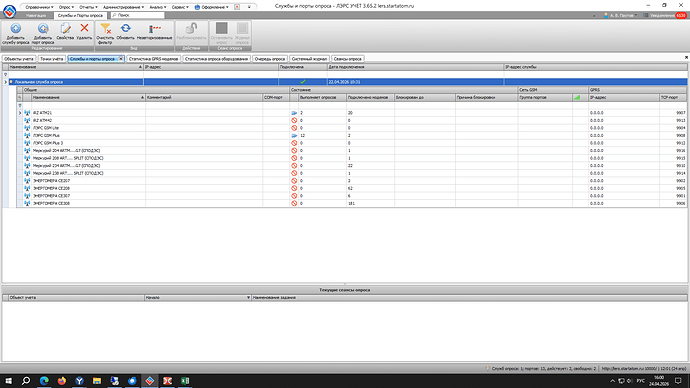Open File Explorer from the taskbar

tap(97, 381)
